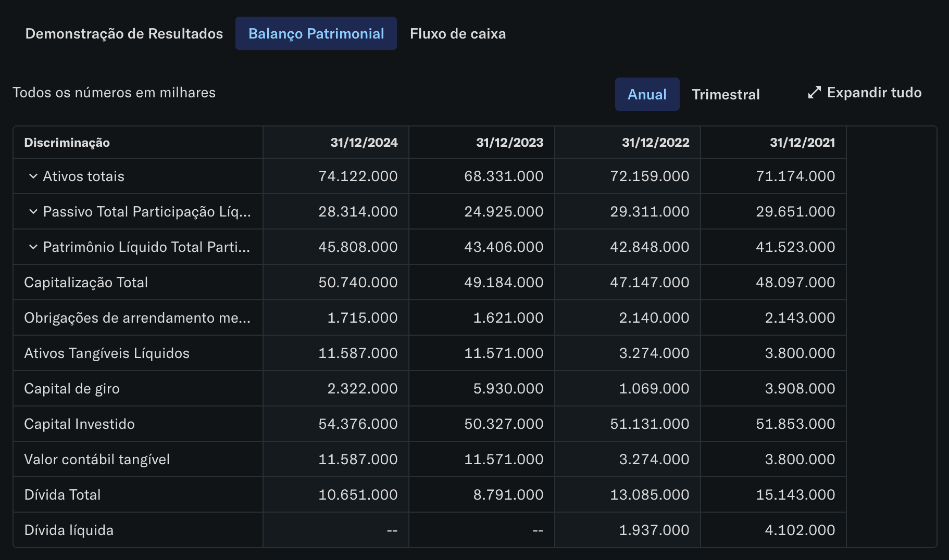Switch to Demonstração de Resultados tab
The image size is (949, 560).
124,34
